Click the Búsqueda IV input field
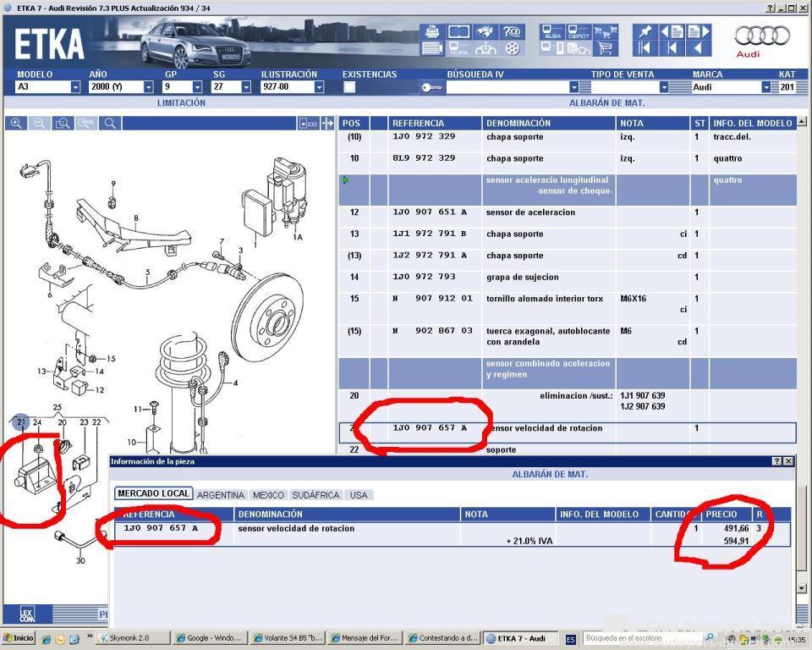Screen dimensions: 812x650 507,87
